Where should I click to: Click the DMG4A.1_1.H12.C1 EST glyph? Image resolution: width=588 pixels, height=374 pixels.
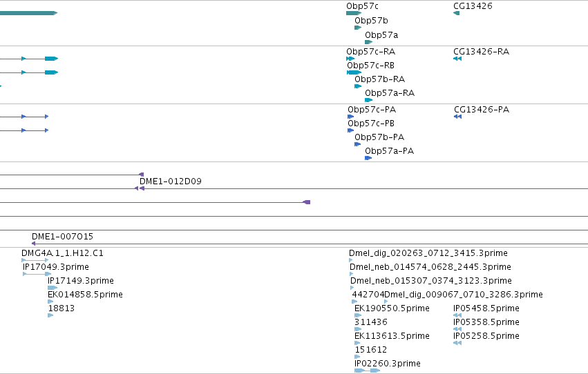(35, 260)
